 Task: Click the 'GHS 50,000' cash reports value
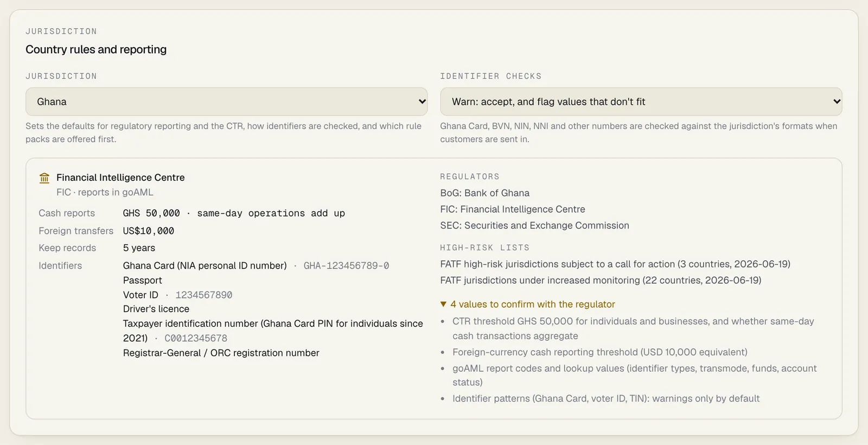(151, 213)
